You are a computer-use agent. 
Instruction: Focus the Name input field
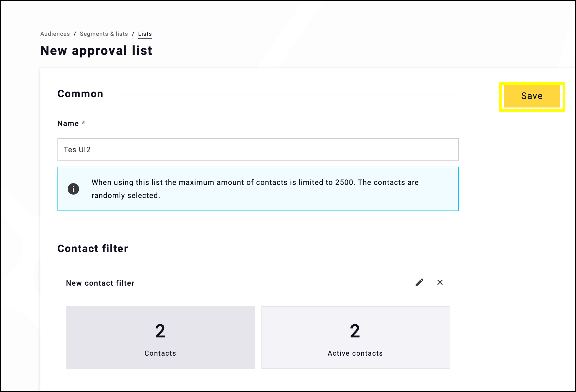coord(258,149)
